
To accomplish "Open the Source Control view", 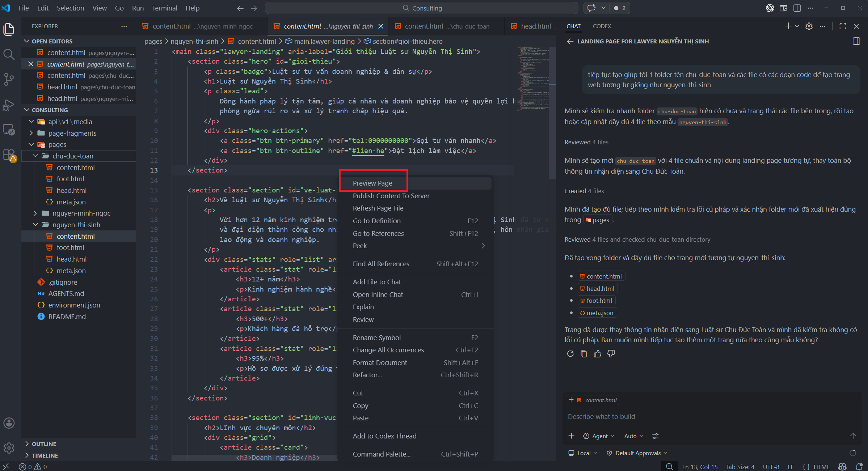I will click(x=9, y=79).
